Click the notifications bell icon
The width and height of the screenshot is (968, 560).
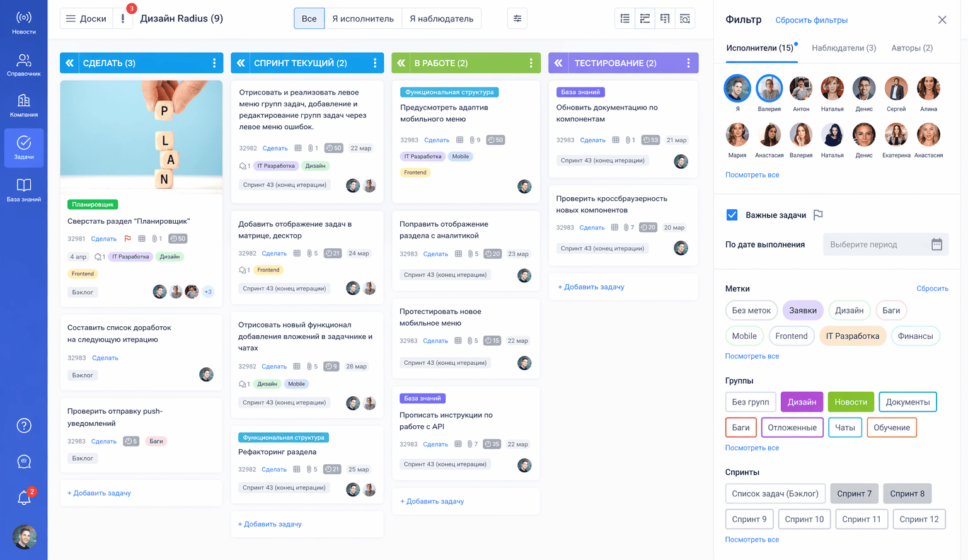coord(24,498)
